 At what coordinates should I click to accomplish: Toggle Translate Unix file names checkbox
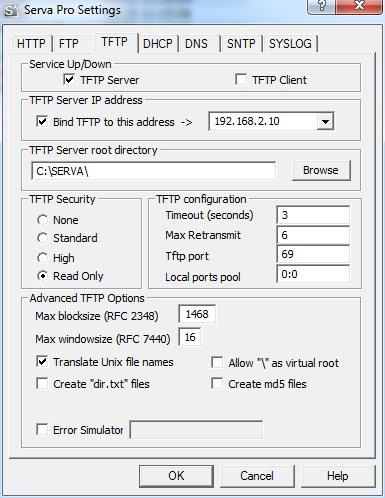(x=42, y=362)
